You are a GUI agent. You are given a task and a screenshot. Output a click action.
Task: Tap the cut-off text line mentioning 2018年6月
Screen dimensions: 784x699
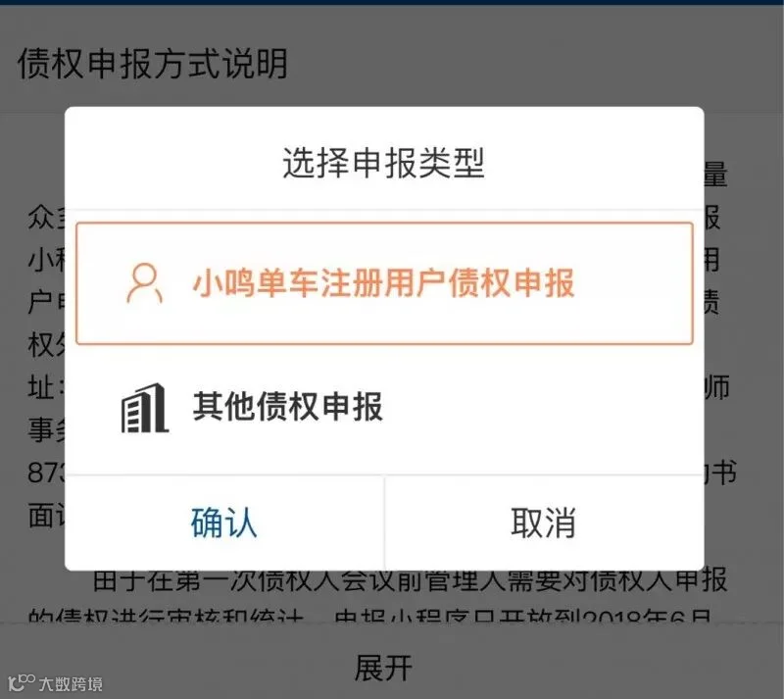click(x=370, y=616)
